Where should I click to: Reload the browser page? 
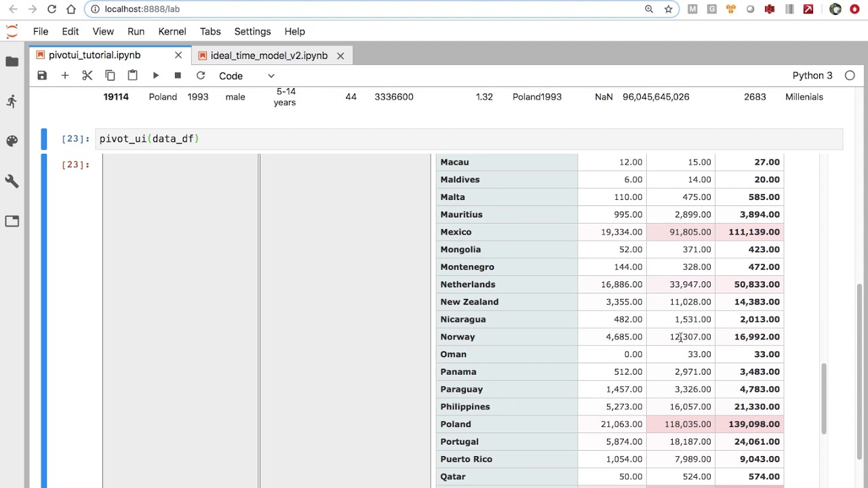point(52,9)
